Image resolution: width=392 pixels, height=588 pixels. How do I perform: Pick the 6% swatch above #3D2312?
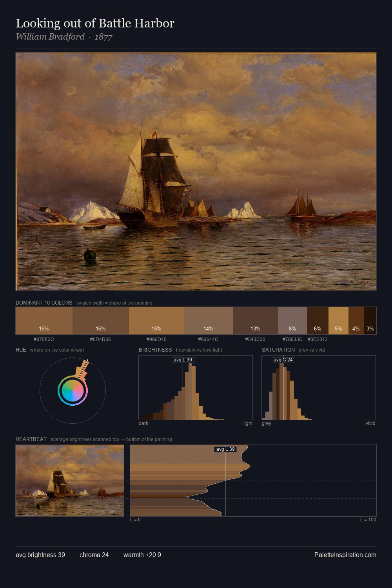click(318, 321)
